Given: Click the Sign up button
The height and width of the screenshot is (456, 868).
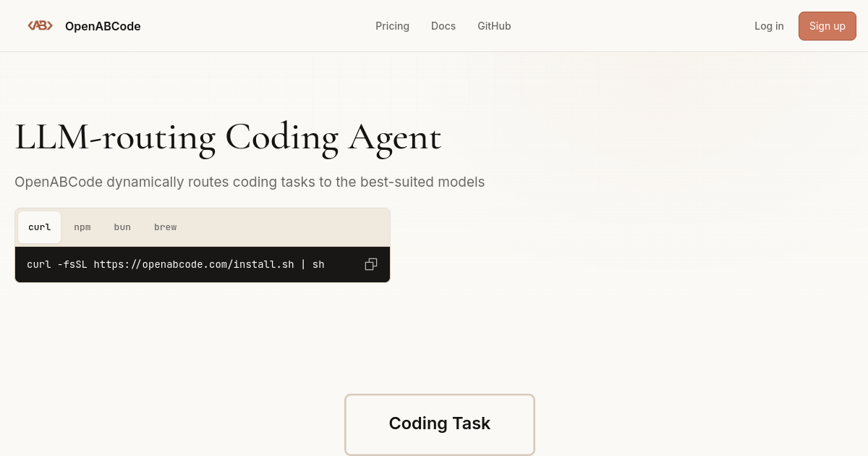Looking at the screenshot, I should [x=827, y=26].
